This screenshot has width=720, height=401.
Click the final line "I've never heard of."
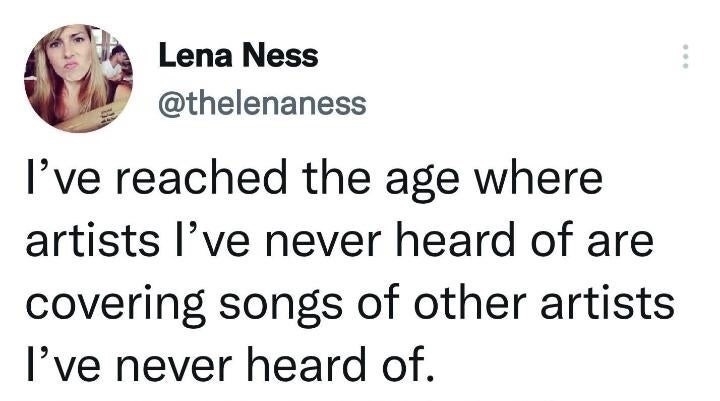[230, 365]
